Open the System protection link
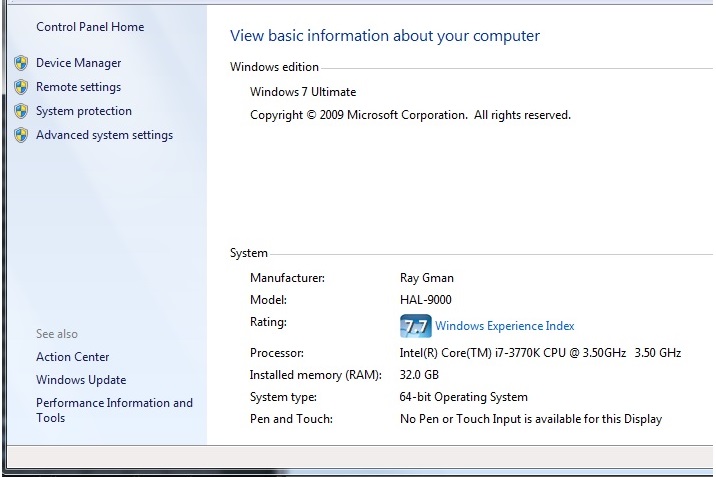 [x=84, y=111]
